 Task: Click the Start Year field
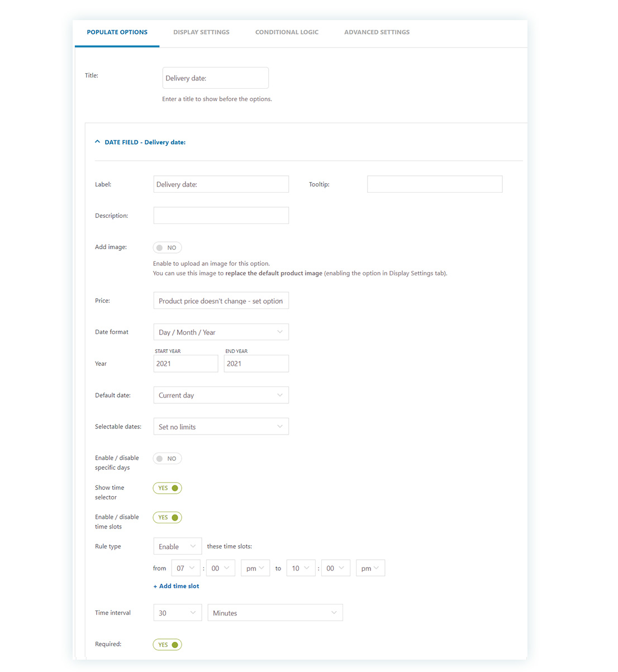(186, 364)
